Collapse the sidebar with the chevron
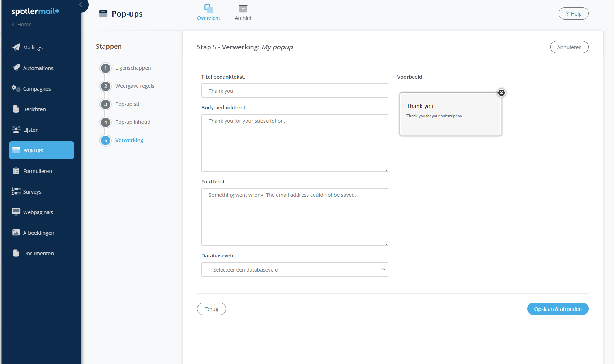The width and height of the screenshot is (614, 364). pyautogui.click(x=81, y=4)
